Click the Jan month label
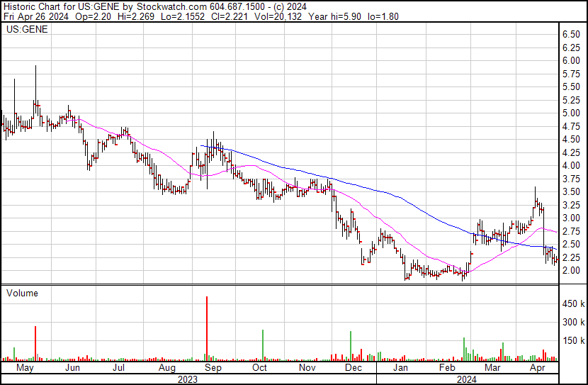 (x=400, y=368)
